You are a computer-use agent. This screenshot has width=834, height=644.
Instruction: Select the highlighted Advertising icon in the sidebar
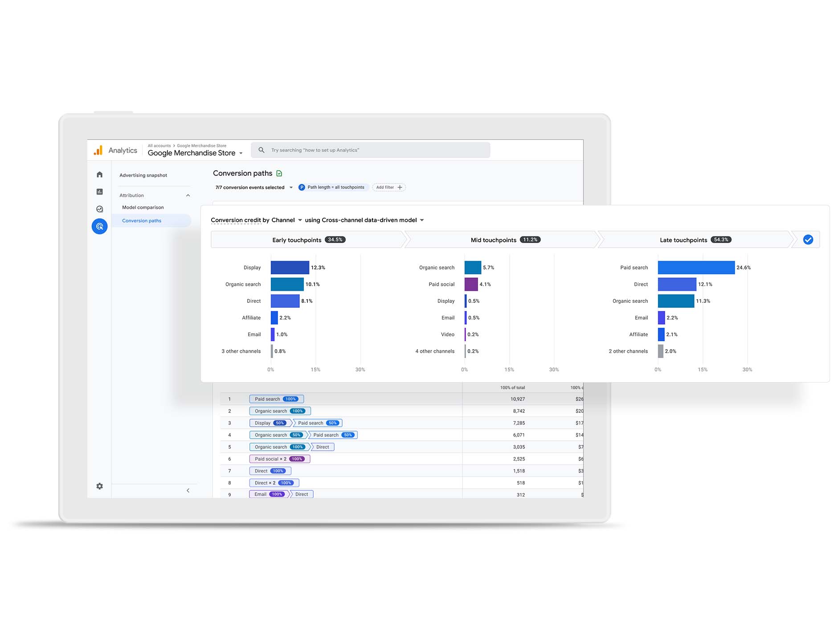99,226
